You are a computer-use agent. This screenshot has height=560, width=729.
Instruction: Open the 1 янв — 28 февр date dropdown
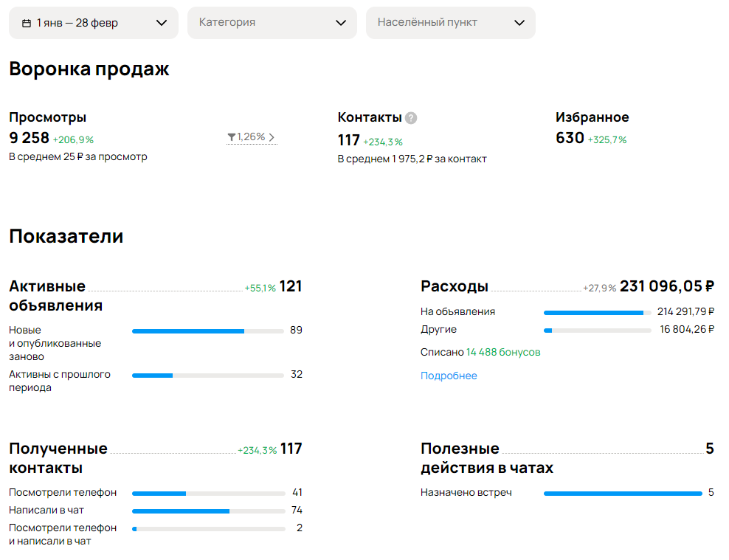point(94,23)
